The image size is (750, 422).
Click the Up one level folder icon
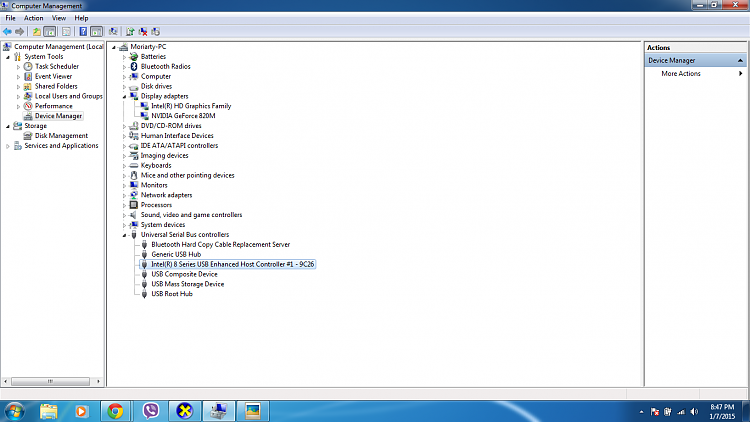point(37,32)
